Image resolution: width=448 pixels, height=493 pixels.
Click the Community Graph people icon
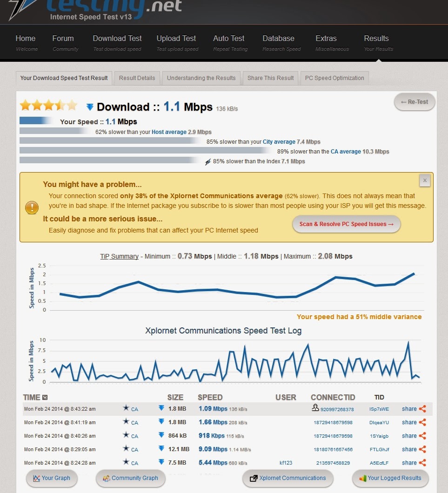tap(105, 478)
